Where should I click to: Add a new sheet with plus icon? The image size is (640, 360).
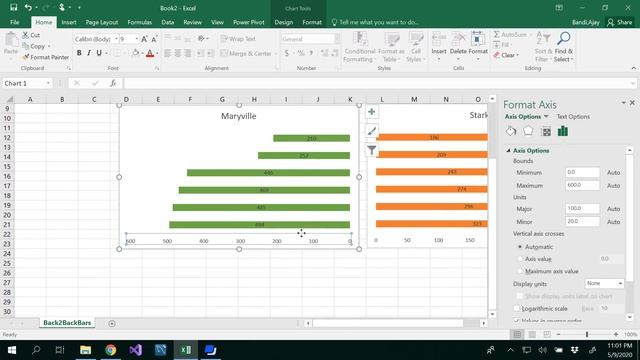click(x=112, y=323)
